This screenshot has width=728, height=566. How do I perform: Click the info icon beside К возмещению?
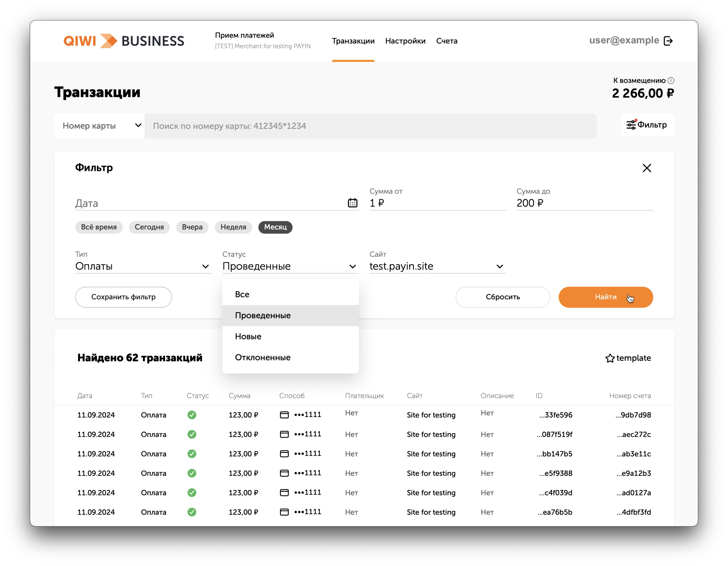(671, 80)
